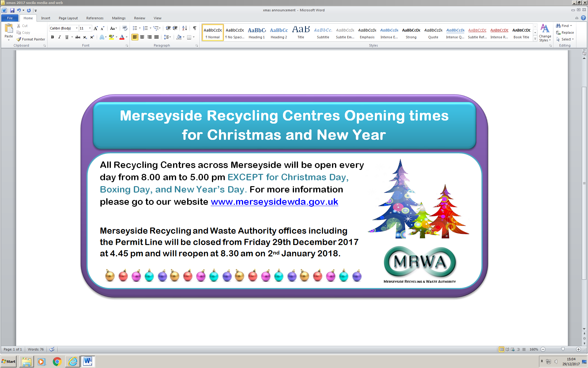Click the Superscript icon
The width and height of the screenshot is (588, 368).
[92, 37]
